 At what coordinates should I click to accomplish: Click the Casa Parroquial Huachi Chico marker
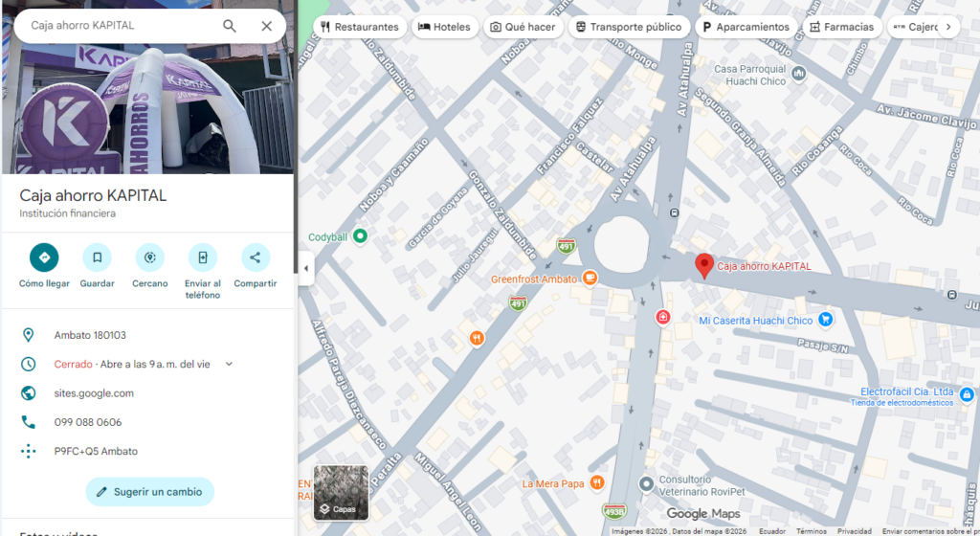coord(799,75)
